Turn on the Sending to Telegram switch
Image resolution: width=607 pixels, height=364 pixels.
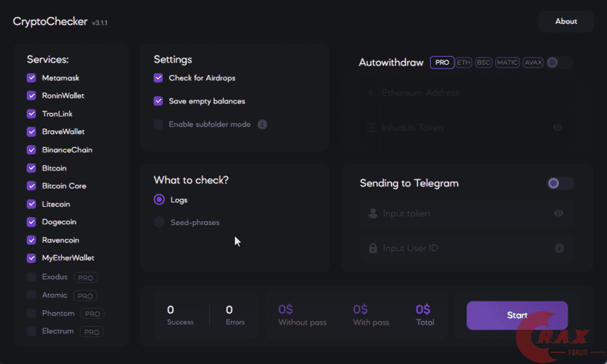click(x=560, y=183)
